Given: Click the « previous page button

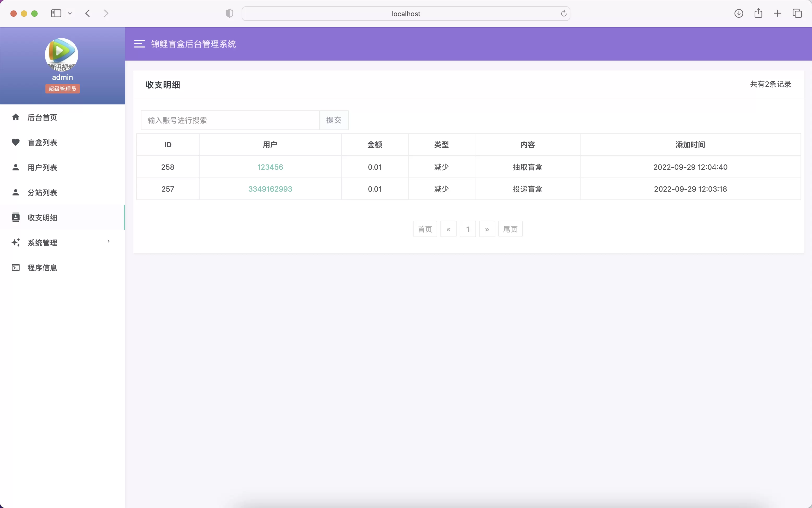Looking at the screenshot, I should pyautogui.click(x=448, y=229).
